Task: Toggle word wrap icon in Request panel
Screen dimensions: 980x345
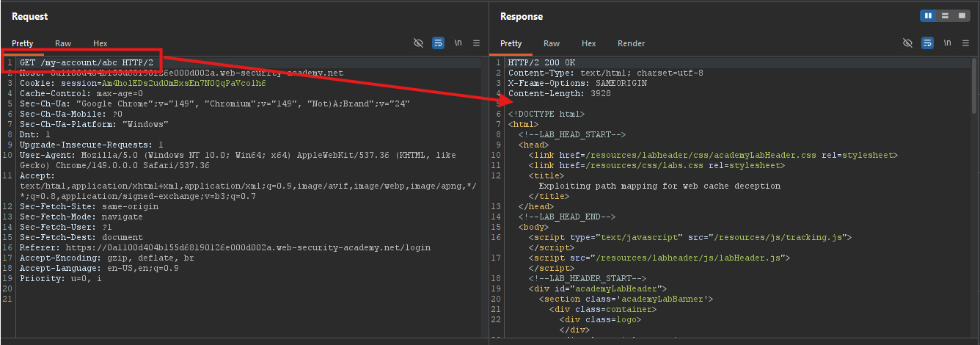Action: [438, 43]
